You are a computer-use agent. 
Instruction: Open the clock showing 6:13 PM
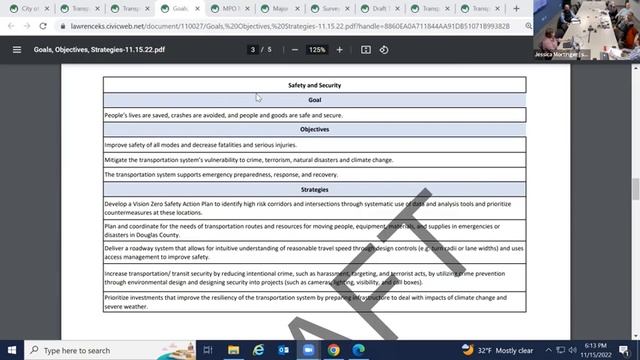pyautogui.click(x=596, y=350)
